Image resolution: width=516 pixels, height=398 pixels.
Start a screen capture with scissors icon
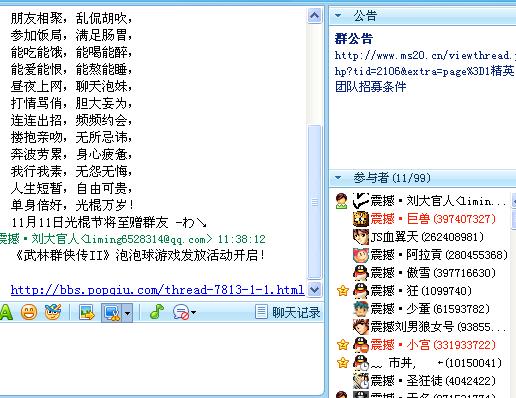112,313
